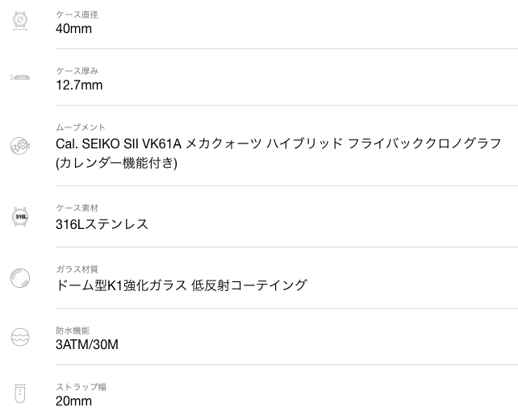Select the ケース厚み label

pyautogui.click(x=77, y=71)
